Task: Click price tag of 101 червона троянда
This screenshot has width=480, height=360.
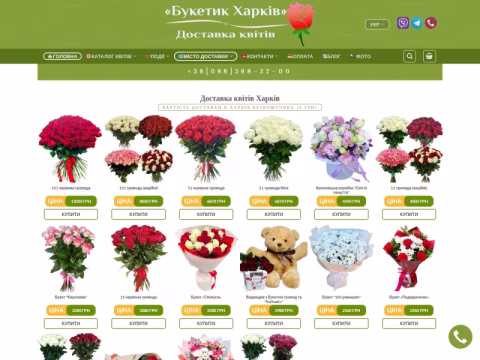Action: 71,201
